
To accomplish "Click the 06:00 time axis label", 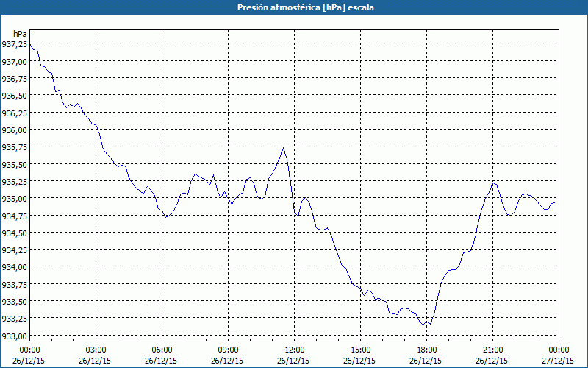I will pos(162,350).
